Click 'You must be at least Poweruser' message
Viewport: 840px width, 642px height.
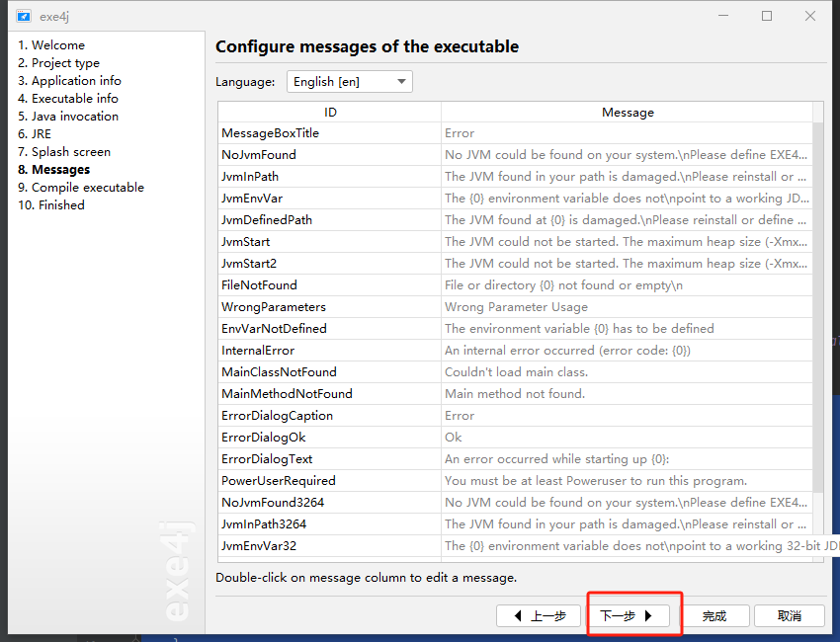[627, 480]
